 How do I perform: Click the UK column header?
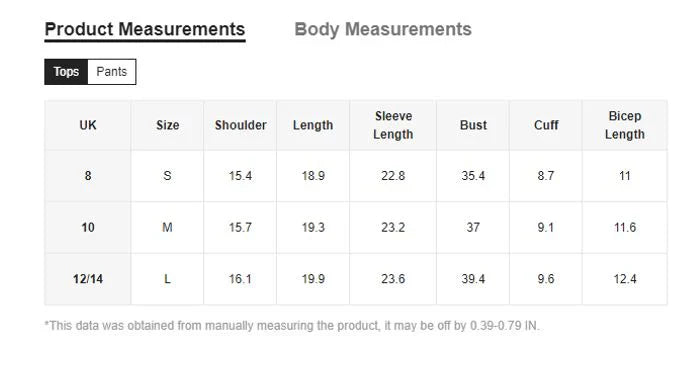[88, 125]
